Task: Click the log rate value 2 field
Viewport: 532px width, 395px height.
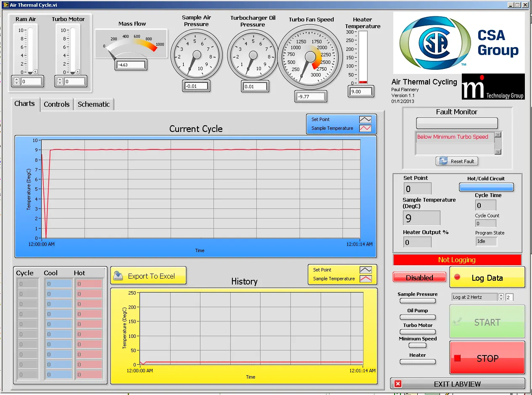Action: click(509, 297)
